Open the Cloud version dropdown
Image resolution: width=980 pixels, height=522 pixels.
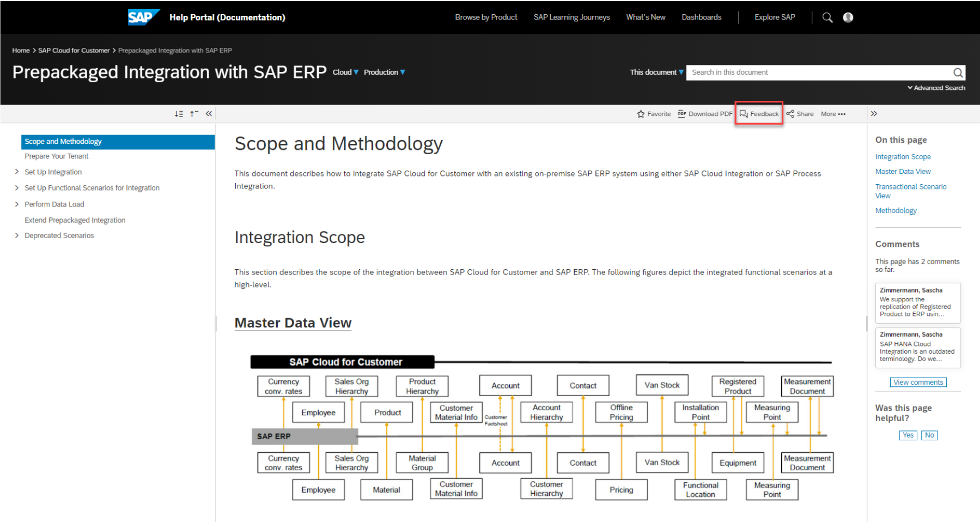tap(346, 72)
